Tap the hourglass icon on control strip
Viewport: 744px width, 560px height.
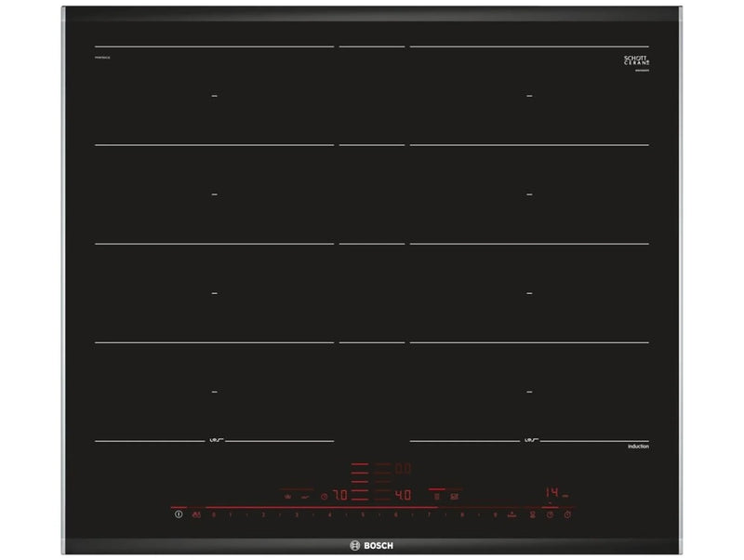[x=532, y=514]
